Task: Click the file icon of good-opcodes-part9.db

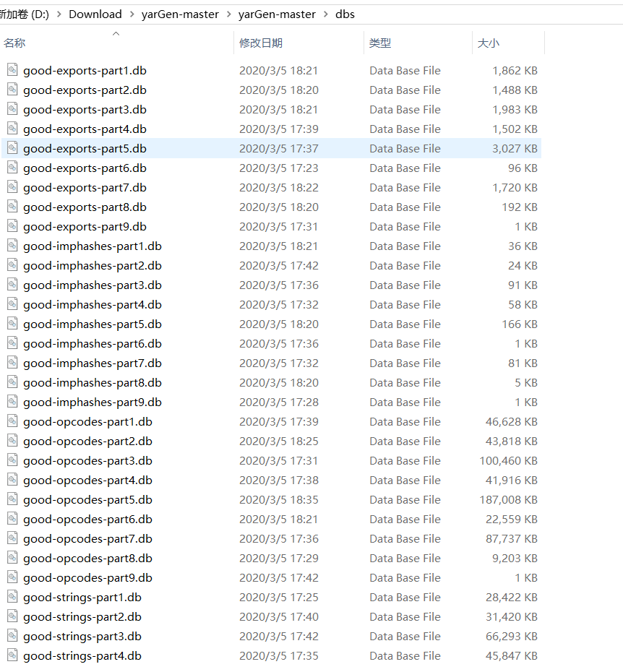Action: pos(12,577)
